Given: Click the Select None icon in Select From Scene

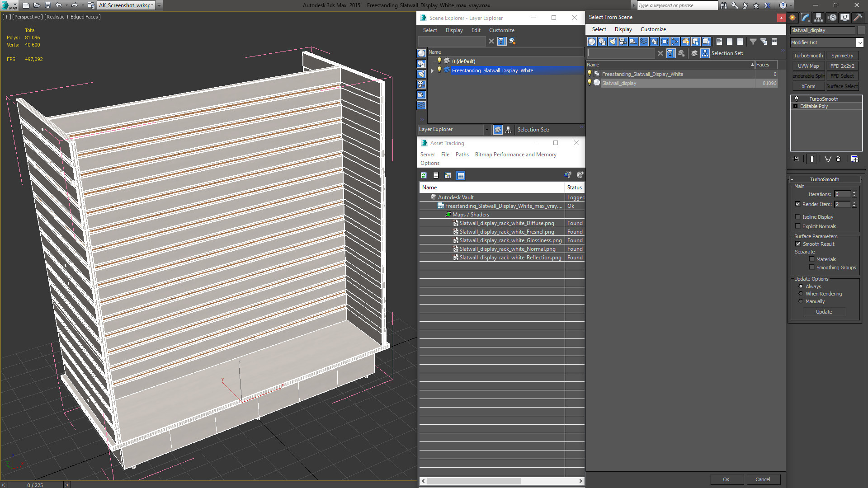Looking at the screenshot, I should [x=730, y=42].
